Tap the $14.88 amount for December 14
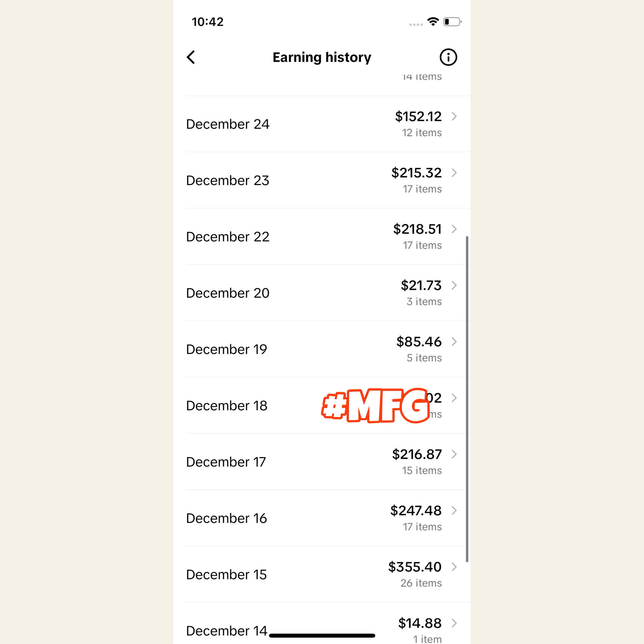This screenshot has height=644, width=644. (x=420, y=623)
